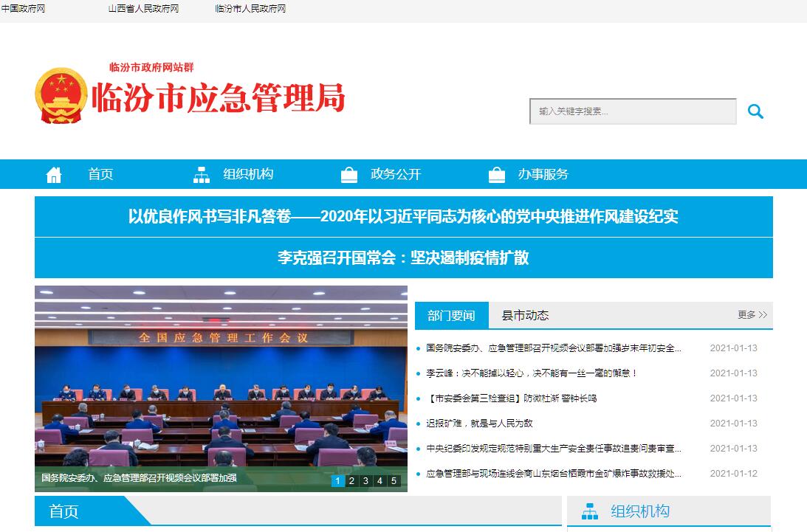The width and height of the screenshot is (807, 532).
Task: Click the keyword search input field
Action: [632, 111]
